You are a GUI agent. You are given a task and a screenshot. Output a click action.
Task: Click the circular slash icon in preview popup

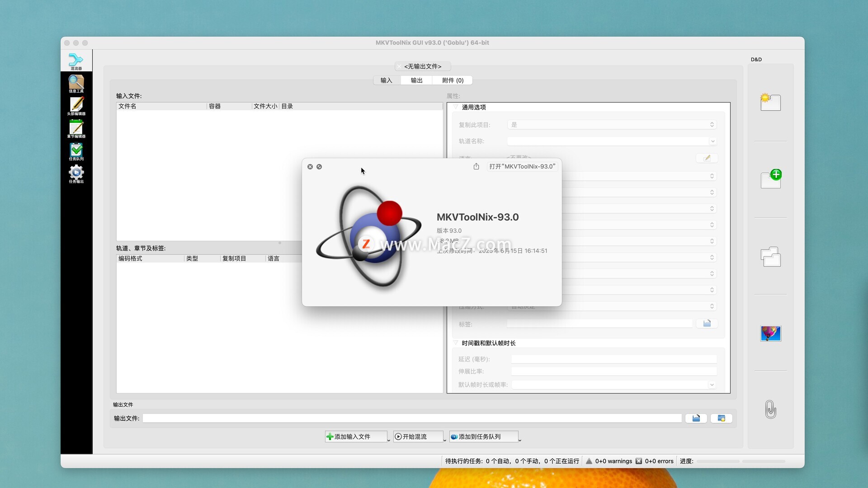(x=319, y=167)
